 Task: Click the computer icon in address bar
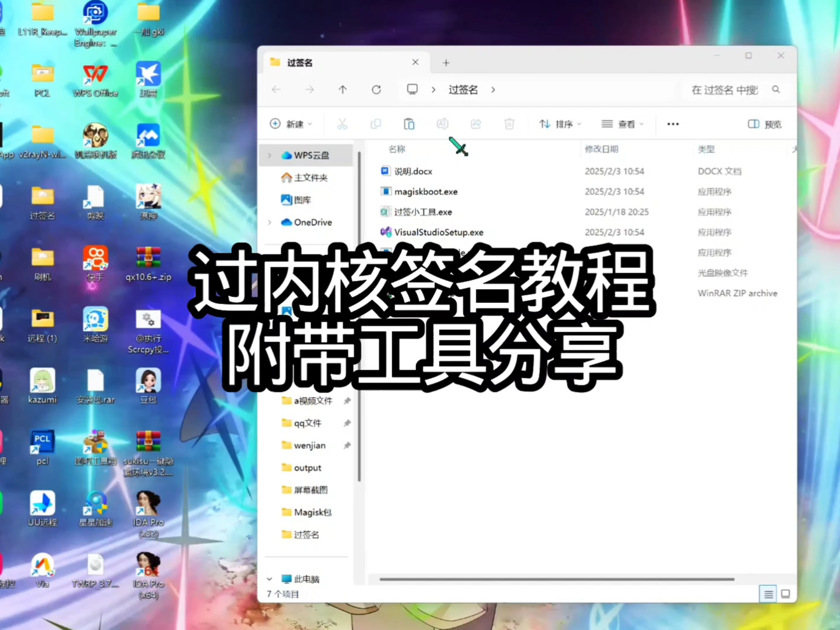tap(412, 89)
